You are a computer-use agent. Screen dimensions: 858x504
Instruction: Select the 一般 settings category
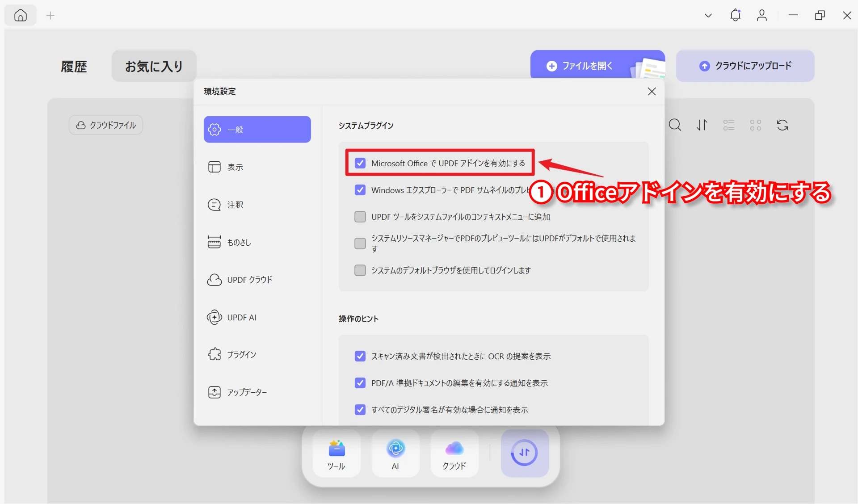257,130
